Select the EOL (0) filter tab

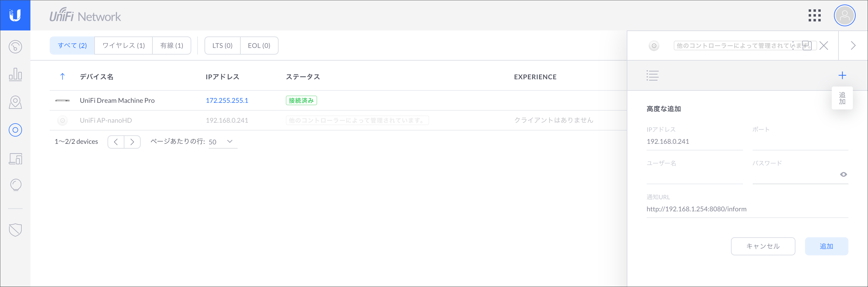point(259,46)
